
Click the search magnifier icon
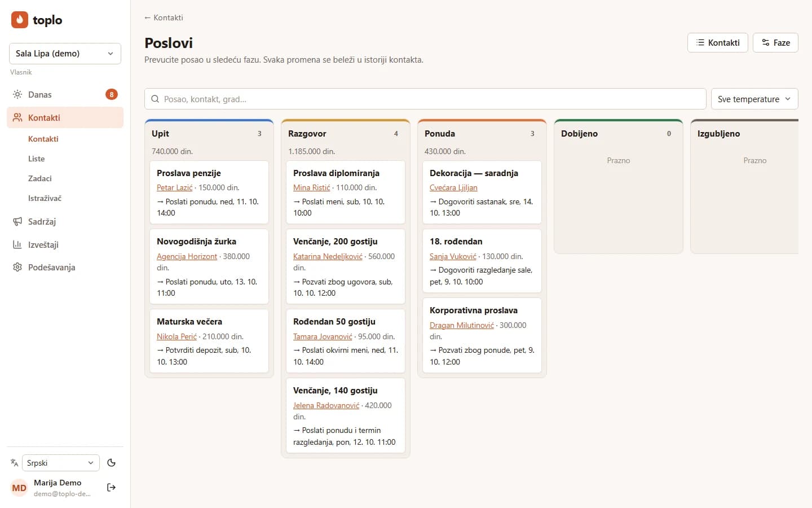[x=155, y=99]
